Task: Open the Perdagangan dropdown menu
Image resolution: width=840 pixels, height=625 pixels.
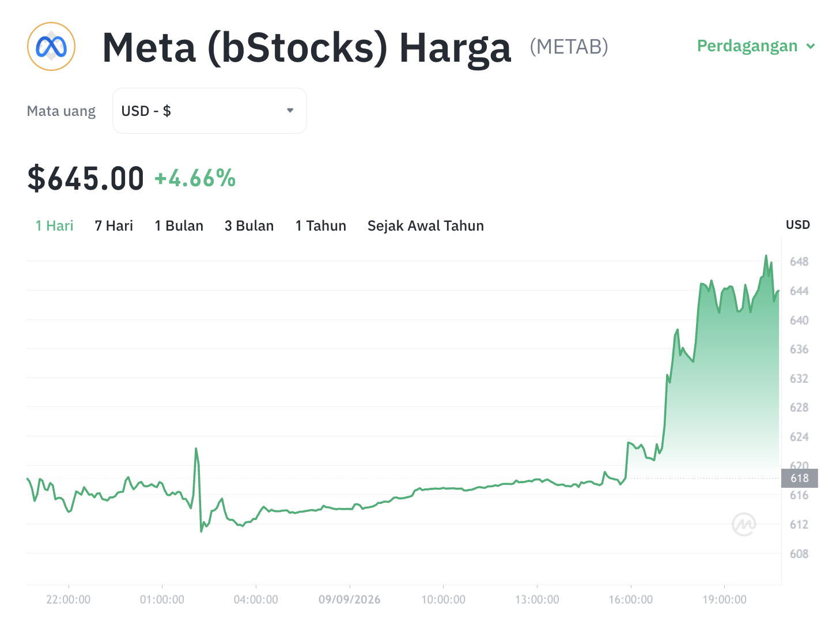Action: pos(756,46)
